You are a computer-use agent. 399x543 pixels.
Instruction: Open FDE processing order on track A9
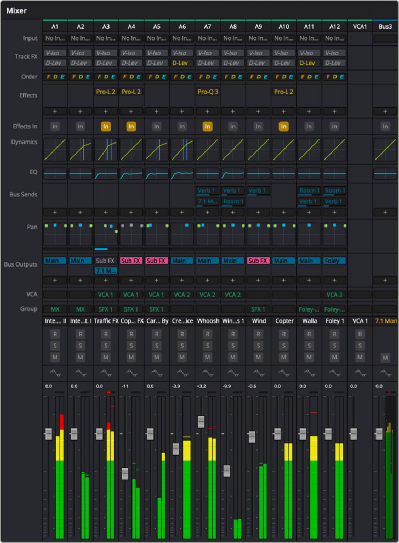click(258, 77)
